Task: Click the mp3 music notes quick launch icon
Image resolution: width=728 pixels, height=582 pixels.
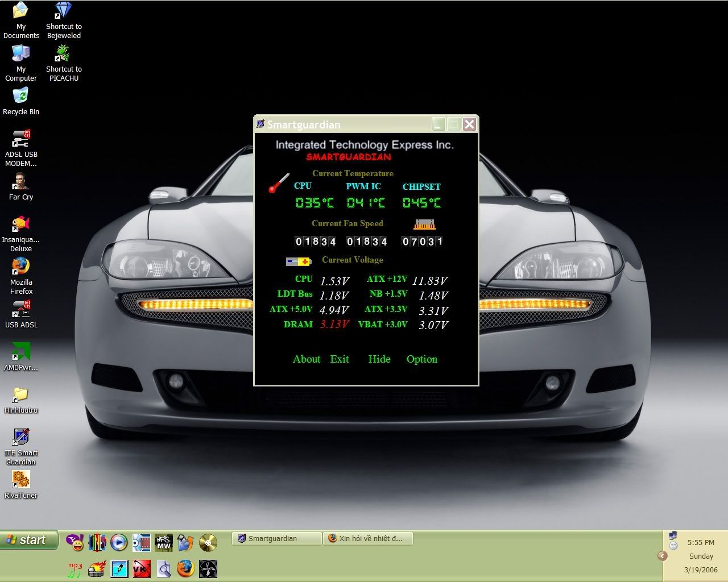Action: pyautogui.click(x=75, y=569)
